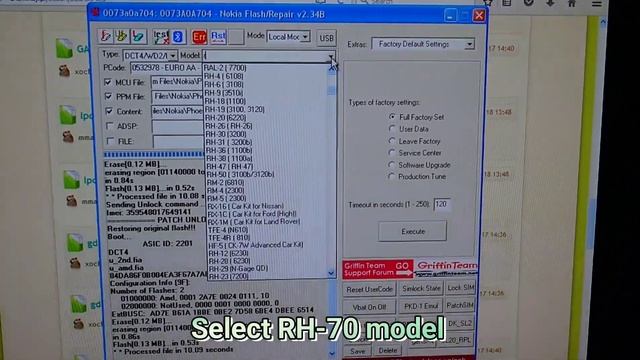The height and width of the screenshot is (360, 640).
Task: Click the PKD-1 Emul button
Action: [421, 306]
